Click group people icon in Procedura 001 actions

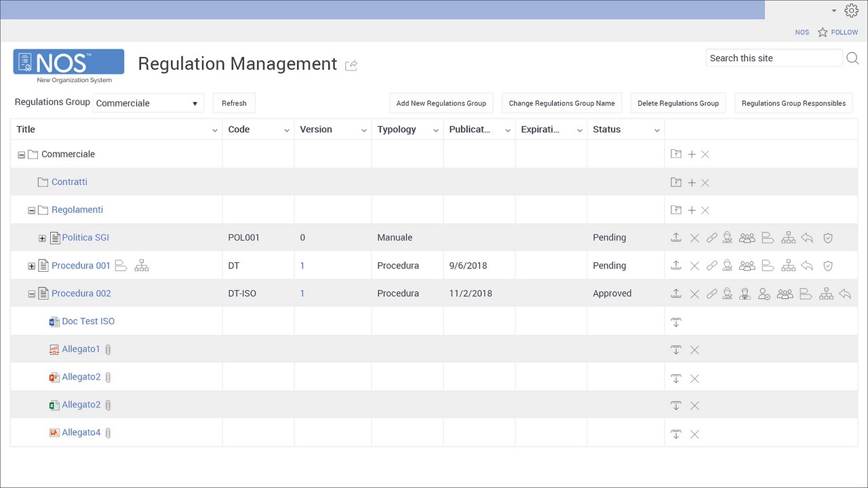747,266
